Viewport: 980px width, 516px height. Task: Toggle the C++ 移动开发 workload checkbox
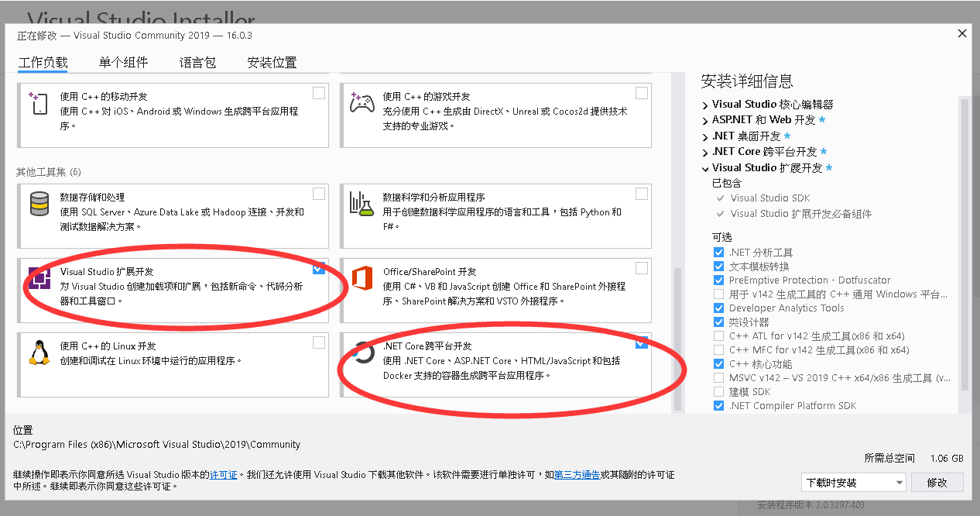[319, 93]
